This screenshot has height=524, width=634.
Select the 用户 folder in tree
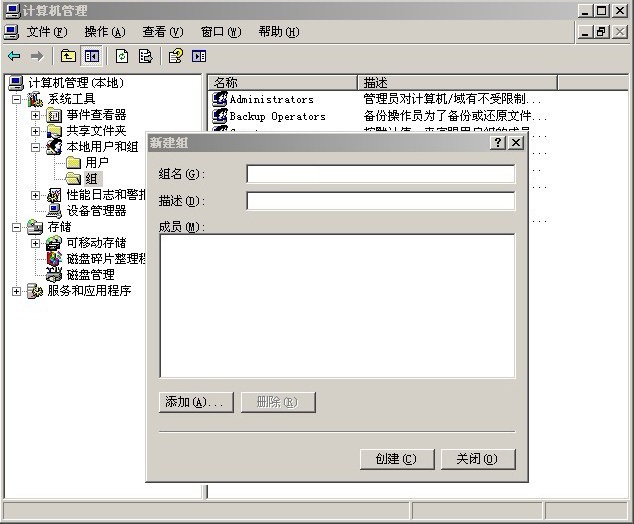click(x=96, y=163)
